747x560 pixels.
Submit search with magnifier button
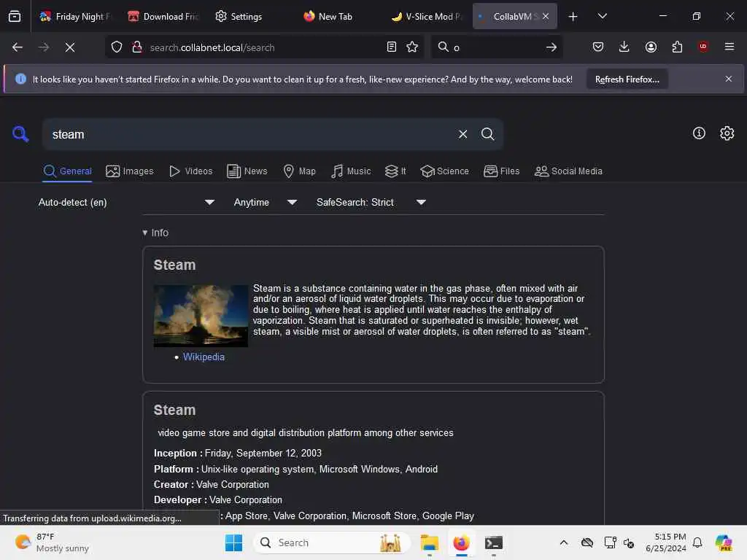(x=488, y=134)
